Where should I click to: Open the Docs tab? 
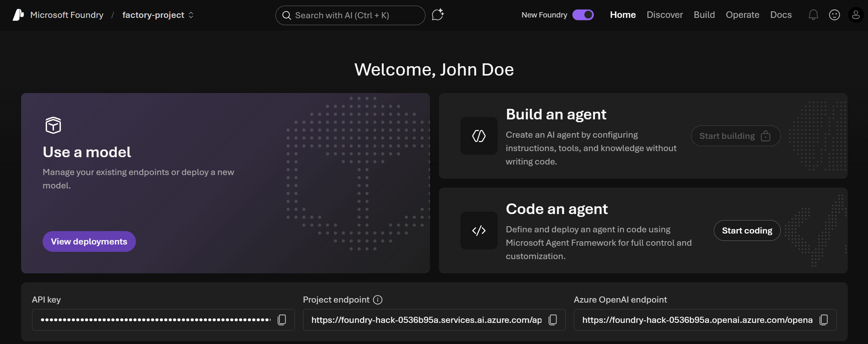(x=781, y=15)
